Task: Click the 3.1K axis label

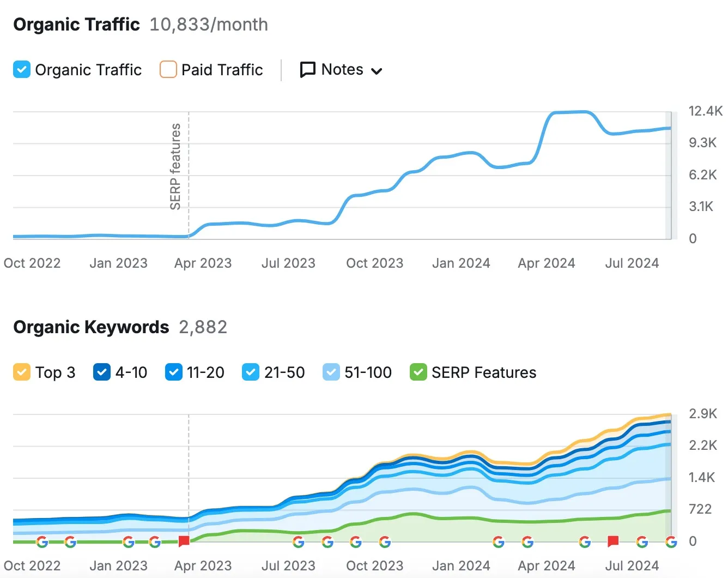Action: tap(701, 207)
